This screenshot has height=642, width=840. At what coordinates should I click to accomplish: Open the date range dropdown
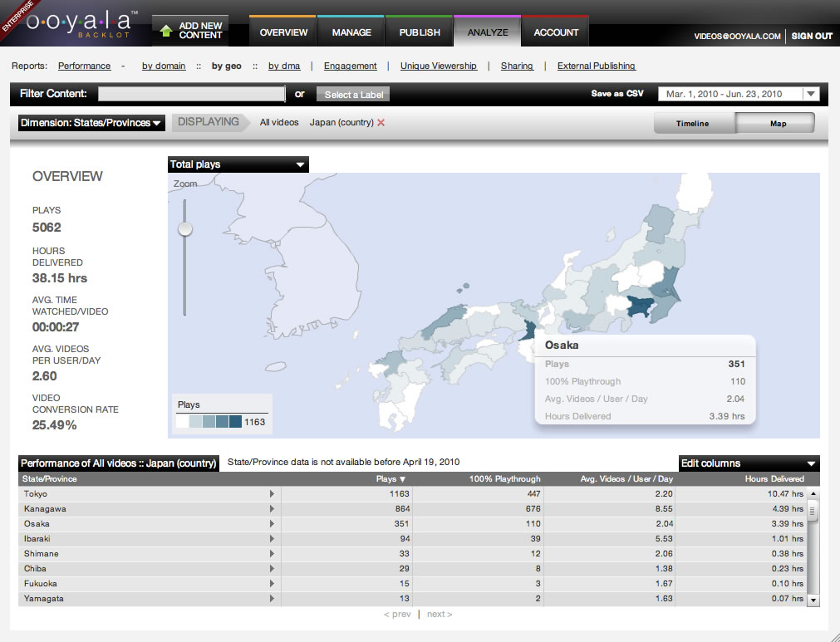(739, 94)
